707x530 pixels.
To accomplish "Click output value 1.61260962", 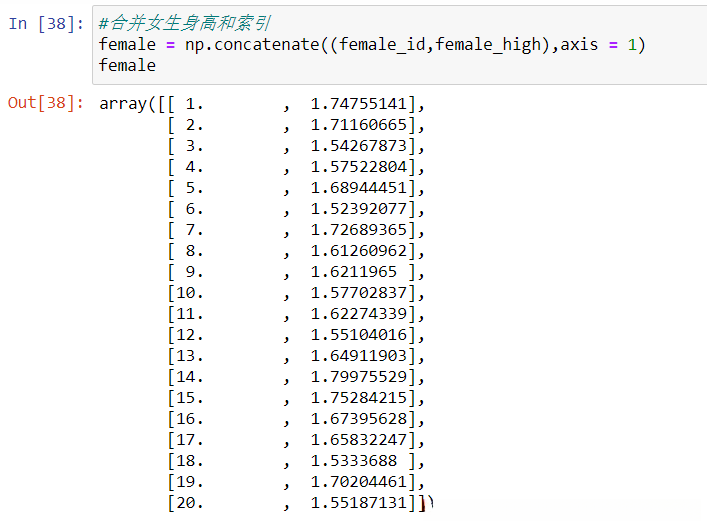I will pyautogui.click(x=358, y=251).
